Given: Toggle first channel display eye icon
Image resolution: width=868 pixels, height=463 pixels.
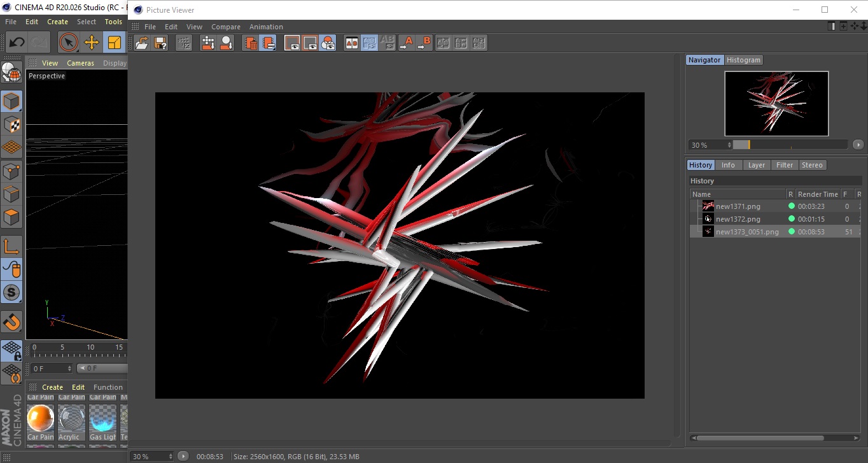Looking at the screenshot, I should click(292, 43).
